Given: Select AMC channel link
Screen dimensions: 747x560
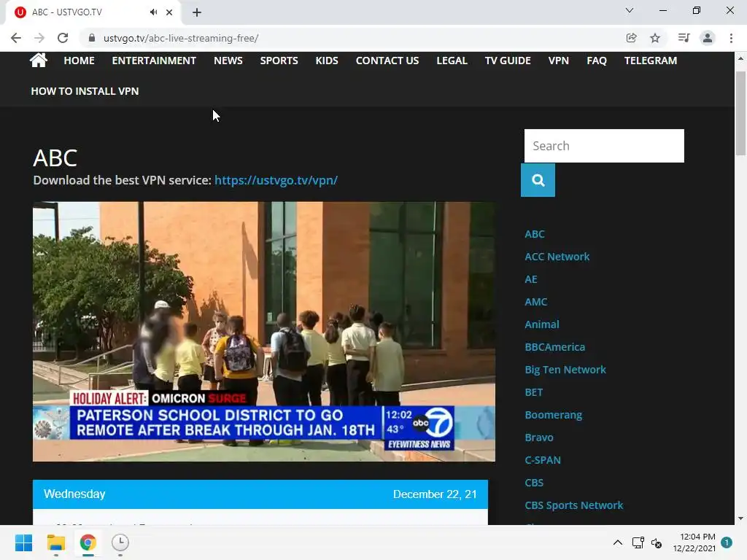Looking at the screenshot, I should pos(536,302).
